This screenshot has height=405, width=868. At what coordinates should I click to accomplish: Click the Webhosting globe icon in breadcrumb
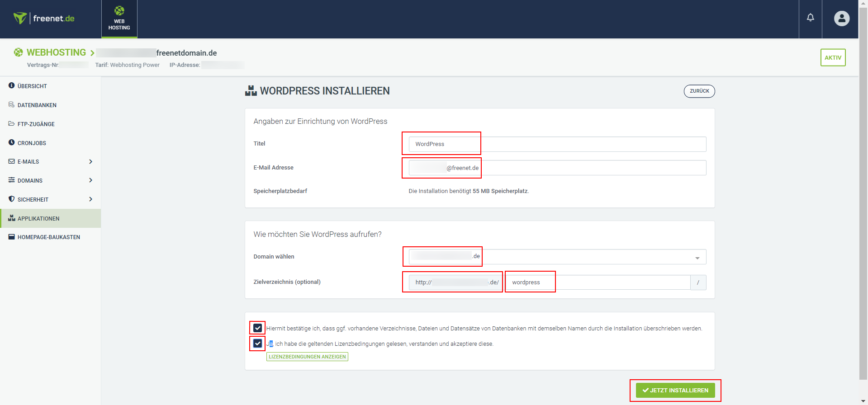(x=18, y=52)
